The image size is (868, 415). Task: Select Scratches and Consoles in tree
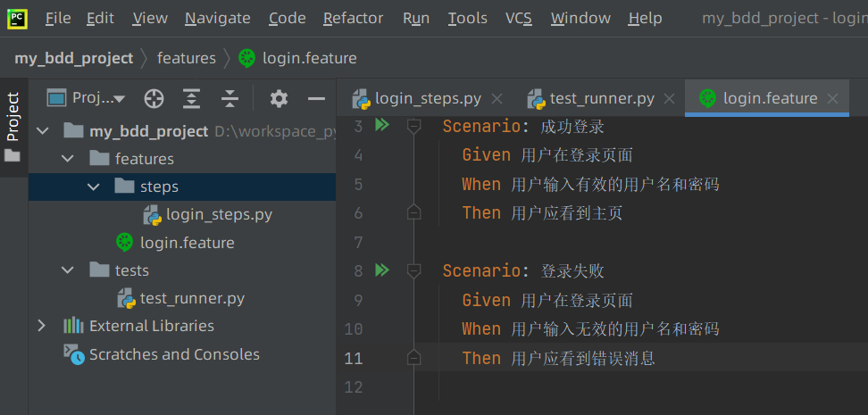pyautogui.click(x=173, y=354)
